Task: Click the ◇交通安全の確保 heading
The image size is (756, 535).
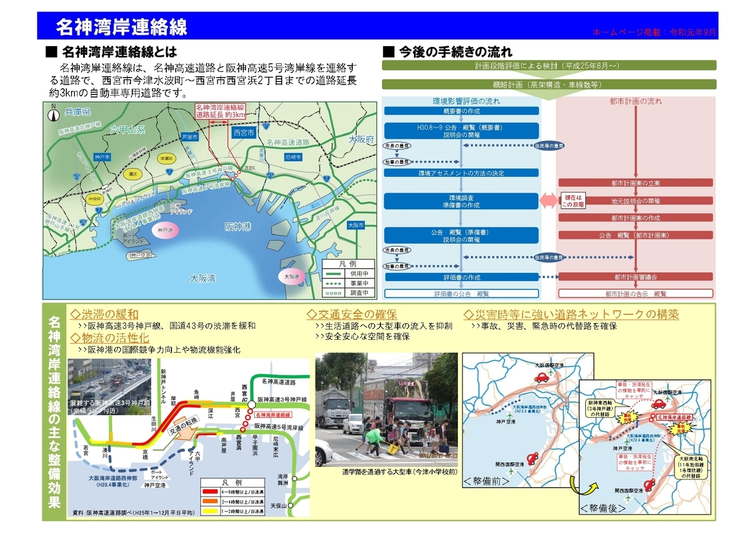Action: coord(352,314)
